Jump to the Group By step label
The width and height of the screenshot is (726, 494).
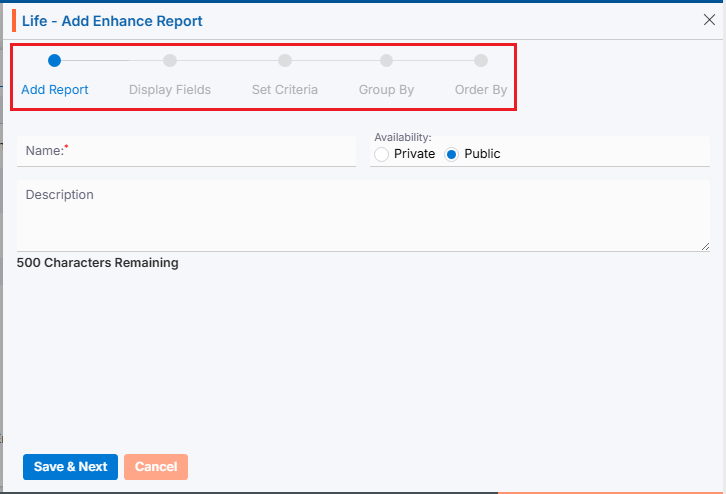386,90
